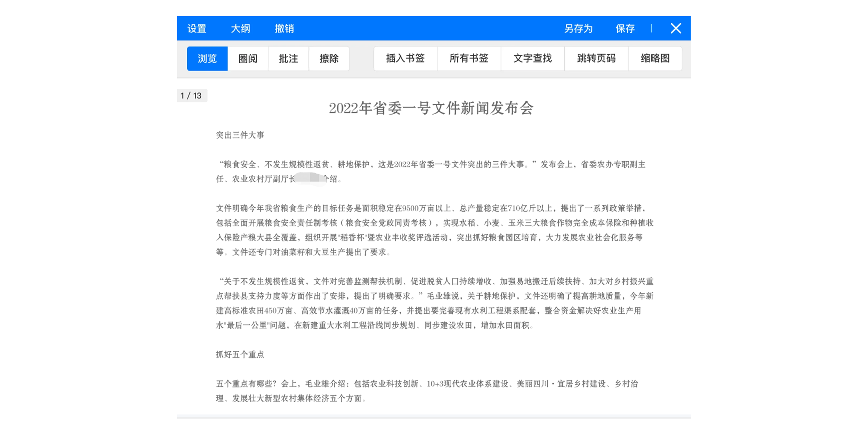This screenshot has width=868, height=433.
Task: Undo the last action via 撤销
Action: click(x=284, y=28)
